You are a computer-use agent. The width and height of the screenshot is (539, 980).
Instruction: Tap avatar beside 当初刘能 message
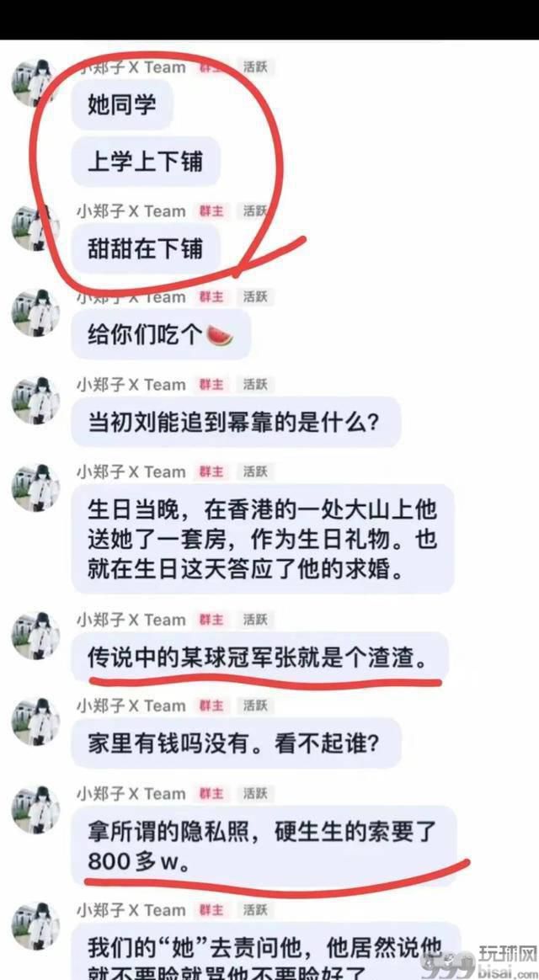pos(35,401)
